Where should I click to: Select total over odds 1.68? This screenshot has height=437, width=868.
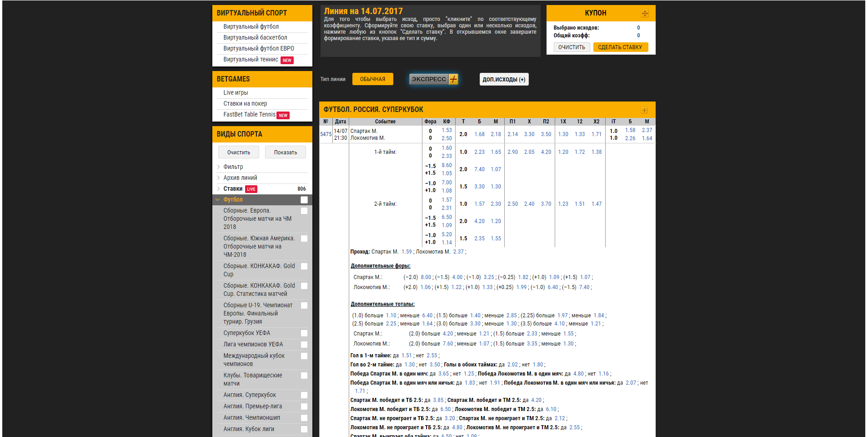(479, 134)
